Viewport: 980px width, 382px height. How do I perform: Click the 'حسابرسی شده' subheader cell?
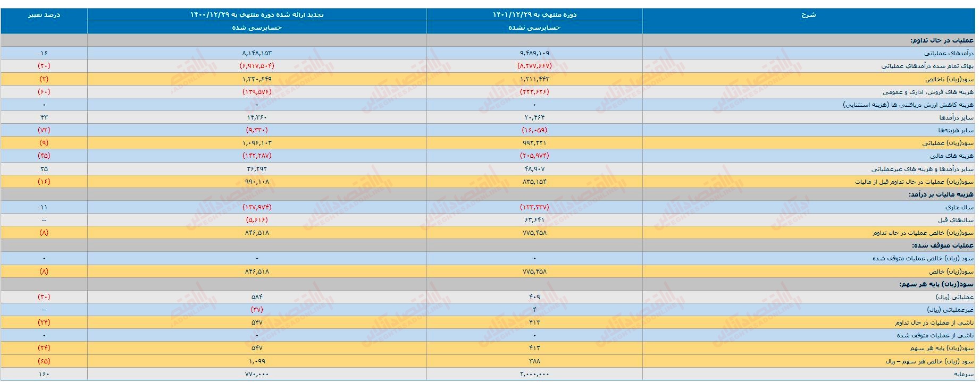pos(257,28)
